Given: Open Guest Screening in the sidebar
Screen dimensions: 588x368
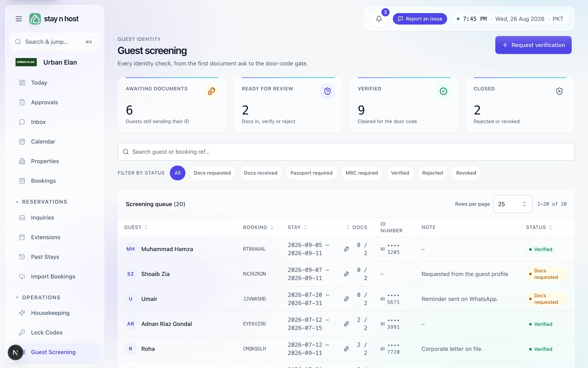Looking at the screenshot, I should (x=55, y=352).
